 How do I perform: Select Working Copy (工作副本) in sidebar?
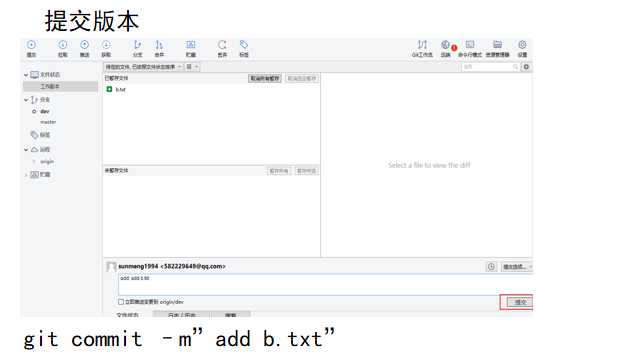(x=60, y=87)
